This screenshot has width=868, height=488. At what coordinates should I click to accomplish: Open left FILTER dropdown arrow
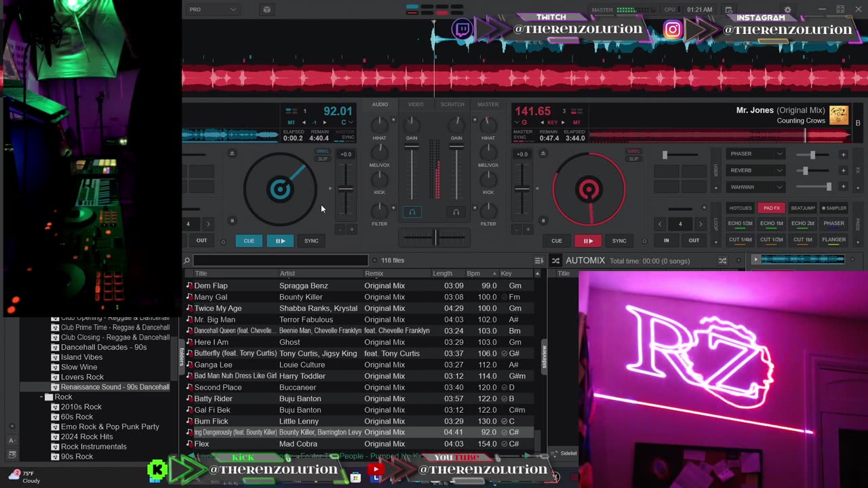[393, 208]
